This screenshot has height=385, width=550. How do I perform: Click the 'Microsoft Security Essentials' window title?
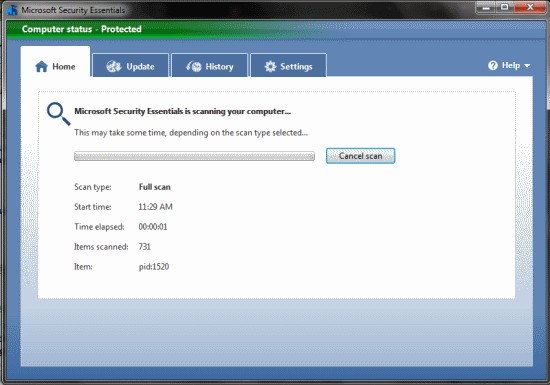coord(73,10)
